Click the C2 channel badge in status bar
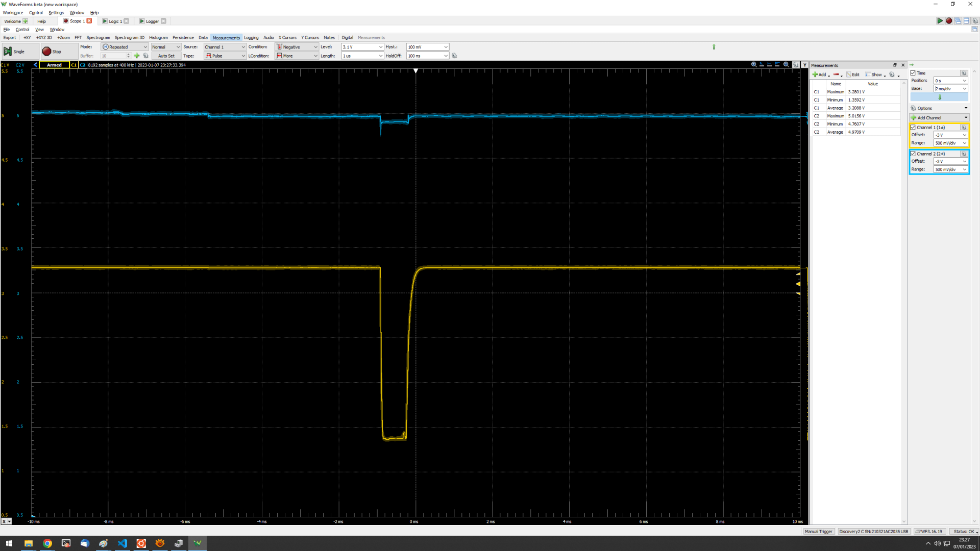The height and width of the screenshot is (551, 980). tap(83, 65)
